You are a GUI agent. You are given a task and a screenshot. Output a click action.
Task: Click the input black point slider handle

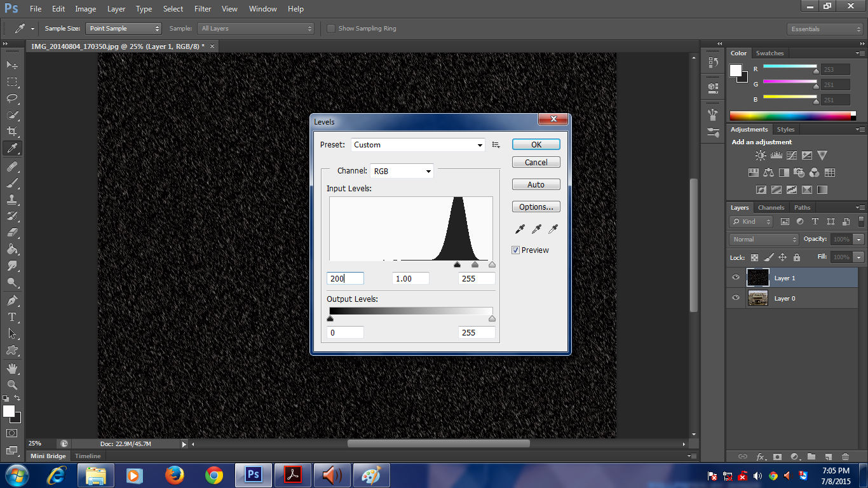458,264
